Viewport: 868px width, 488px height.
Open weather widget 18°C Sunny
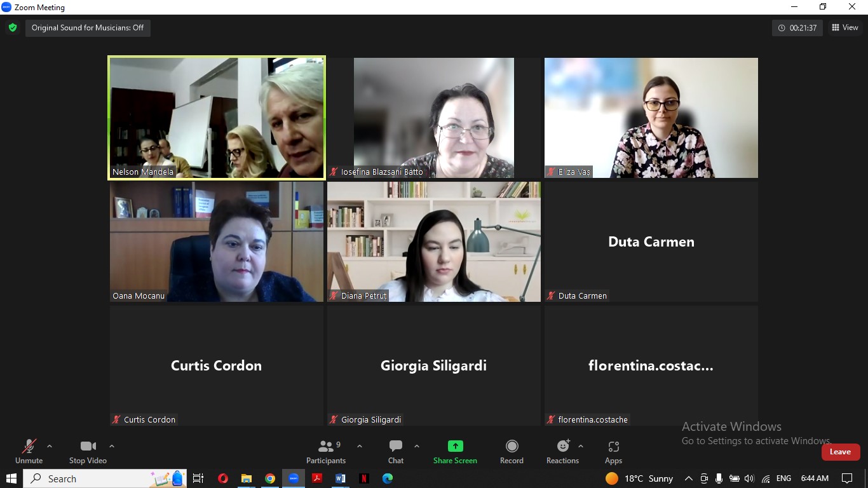[639, 478]
